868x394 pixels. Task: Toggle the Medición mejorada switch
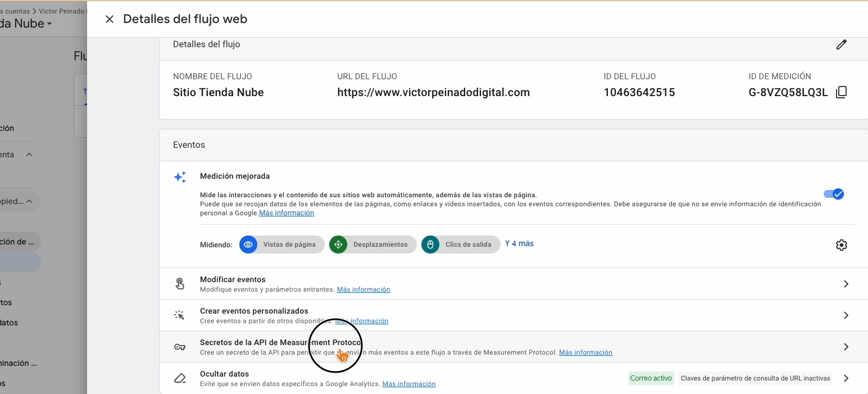(x=834, y=194)
